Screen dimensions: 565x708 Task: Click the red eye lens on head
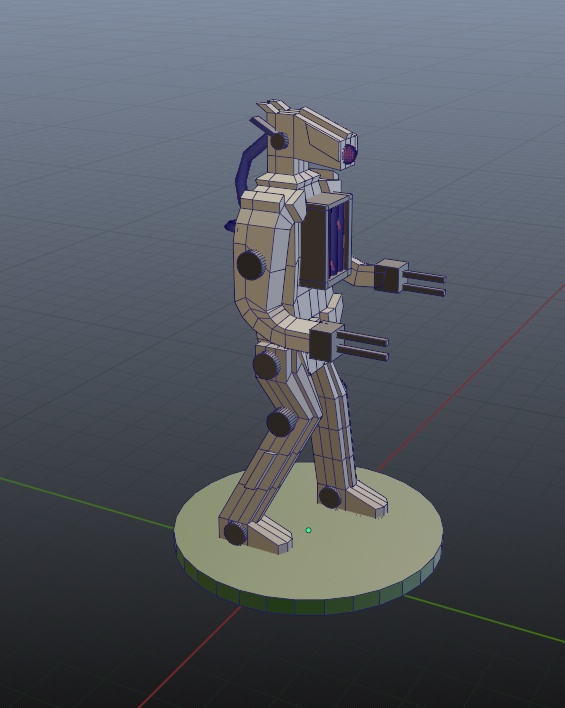[x=350, y=154]
